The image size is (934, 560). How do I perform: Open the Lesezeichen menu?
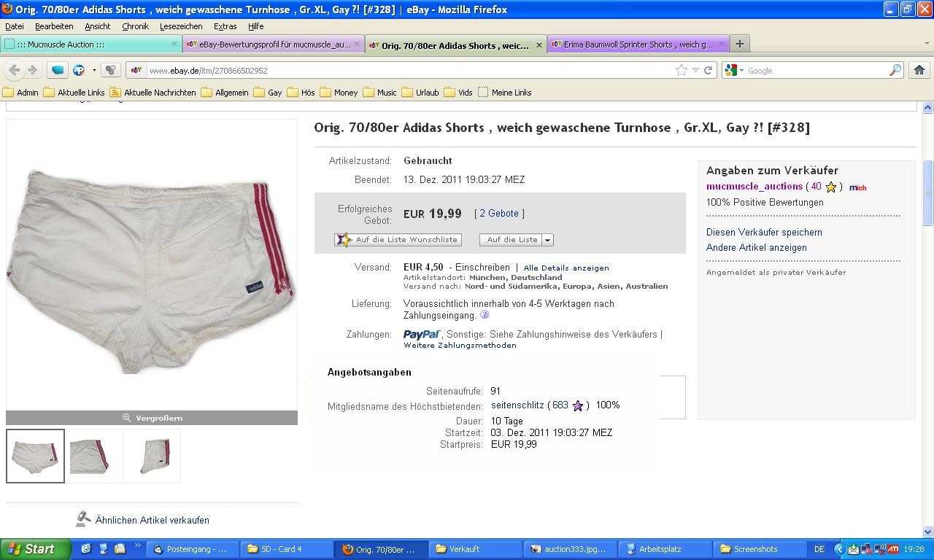[x=181, y=26]
